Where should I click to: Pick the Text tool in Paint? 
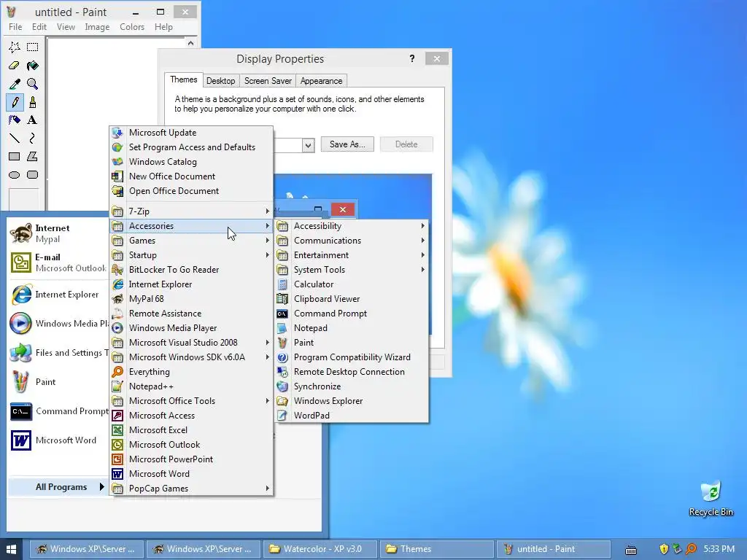32,120
